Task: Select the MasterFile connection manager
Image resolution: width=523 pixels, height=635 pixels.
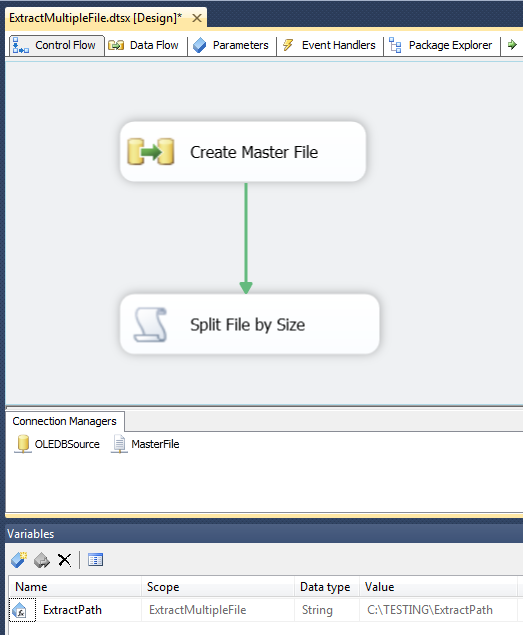Action: 145,444
